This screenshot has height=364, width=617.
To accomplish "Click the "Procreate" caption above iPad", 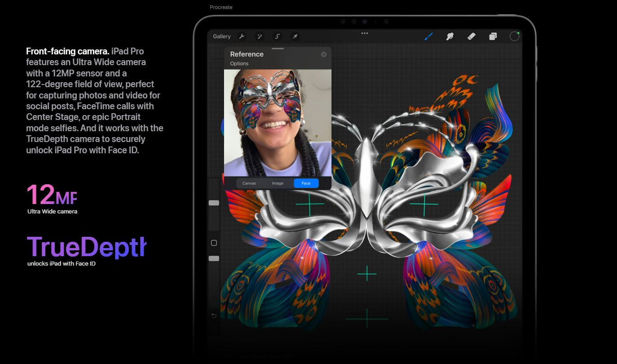I will pos(221,7).
